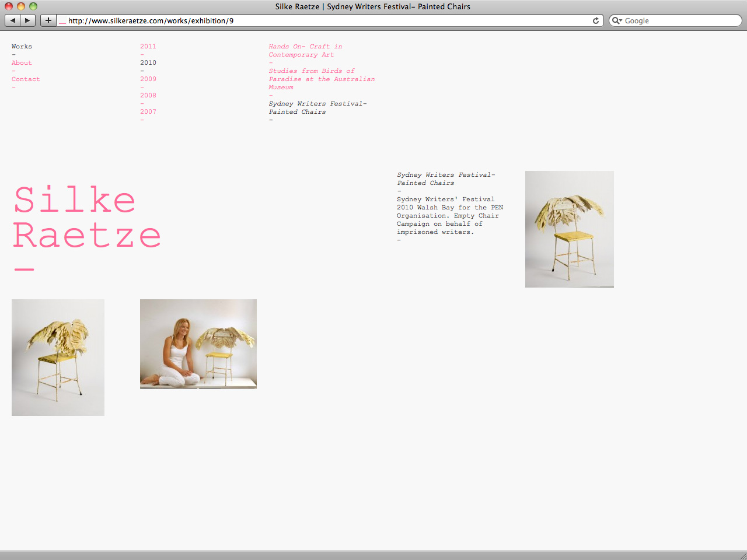The image size is (747, 560).
Task: Click the plus add-bookmark button
Action: [48, 20]
